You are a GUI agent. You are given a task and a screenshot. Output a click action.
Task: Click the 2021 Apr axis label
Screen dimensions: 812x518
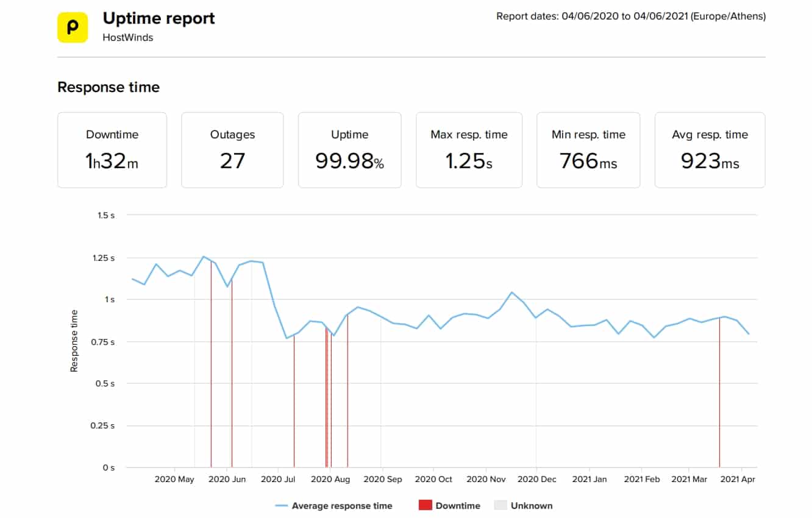point(738,480)
